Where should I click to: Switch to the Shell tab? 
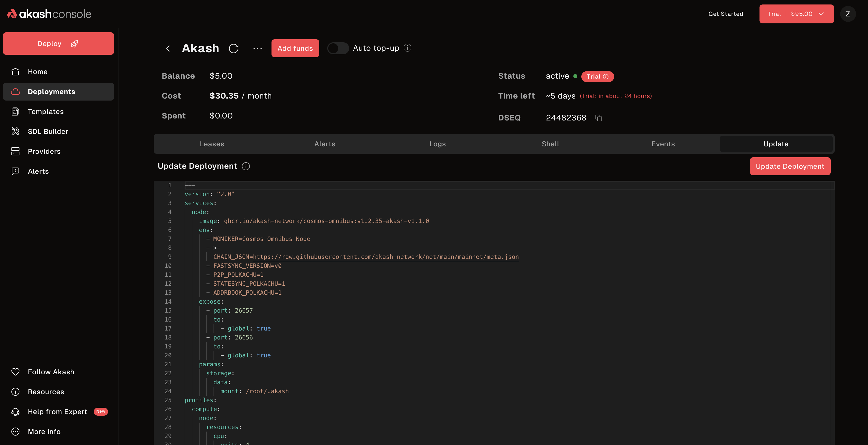coord(550,144)
